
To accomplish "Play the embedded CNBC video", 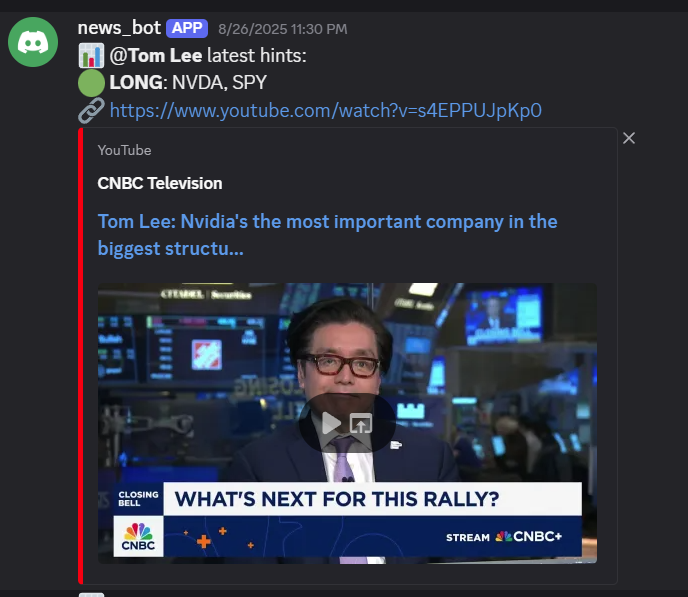I will click(x=331, y=423).
